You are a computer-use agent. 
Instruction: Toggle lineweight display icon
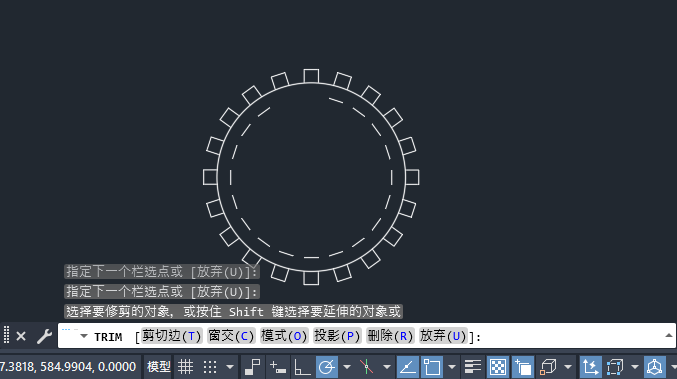(473, 367)
